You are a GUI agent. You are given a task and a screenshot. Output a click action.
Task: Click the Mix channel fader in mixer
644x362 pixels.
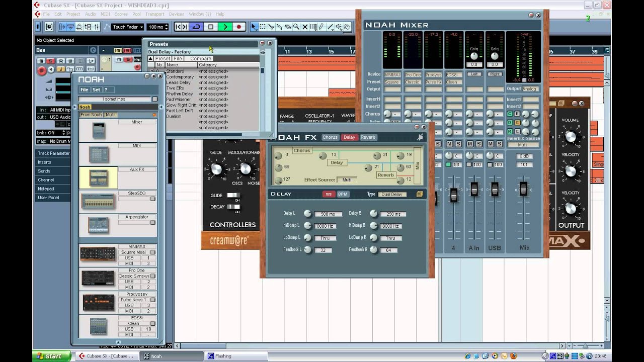[x=524, y=189]
